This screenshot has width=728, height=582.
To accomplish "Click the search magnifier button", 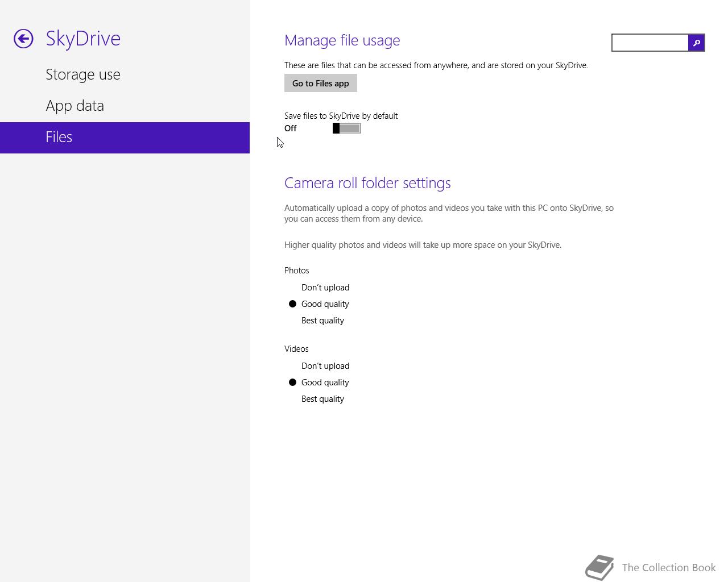I will point(696,43).
